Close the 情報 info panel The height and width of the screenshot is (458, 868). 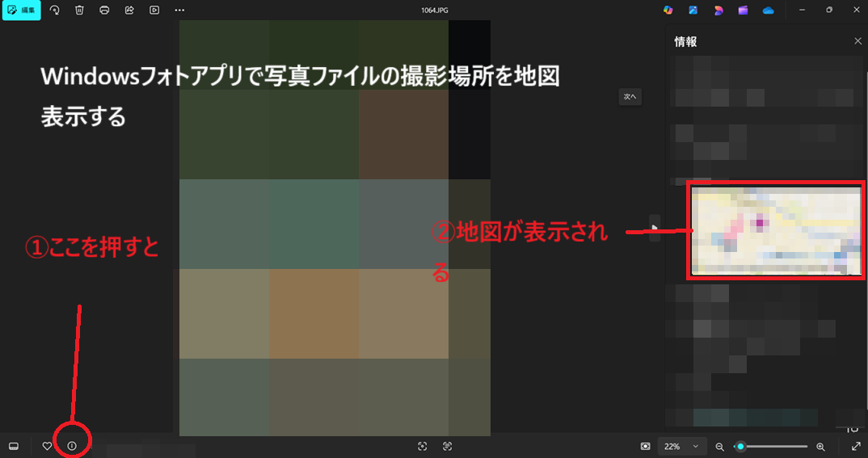pos(858,41)
